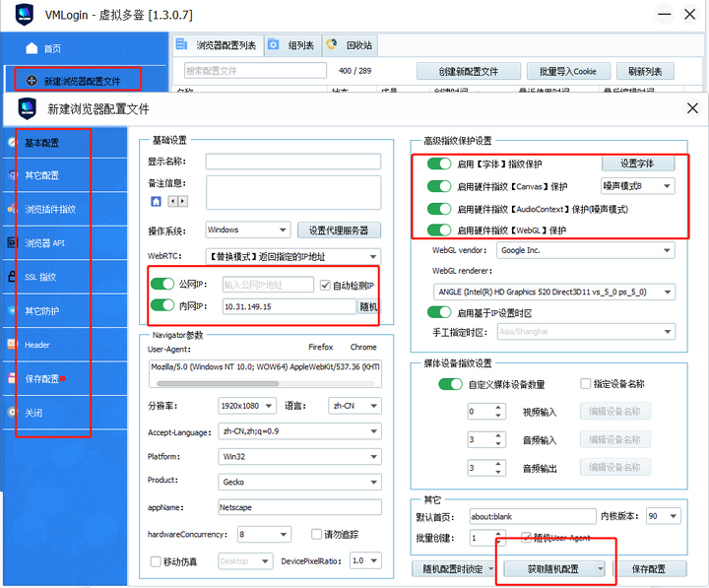This screenshot has height=588, width=709.
Task: Click the SSL 指纹 lock icon
Action: (12, 276)
